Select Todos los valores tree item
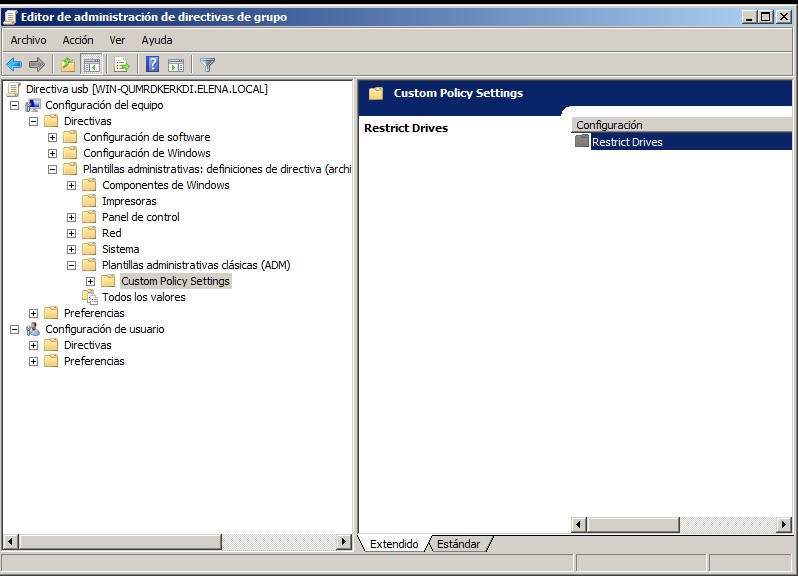 pyautogui.click(x=143, y=297)
